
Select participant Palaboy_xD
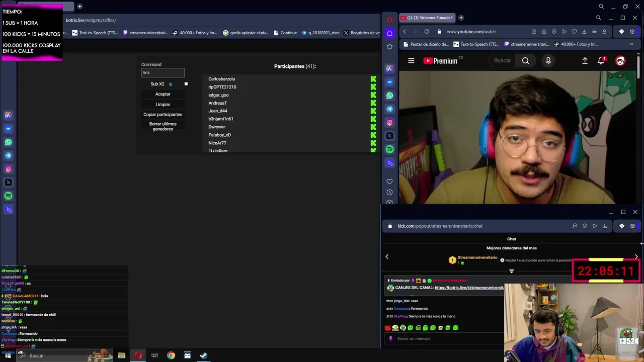219,135
